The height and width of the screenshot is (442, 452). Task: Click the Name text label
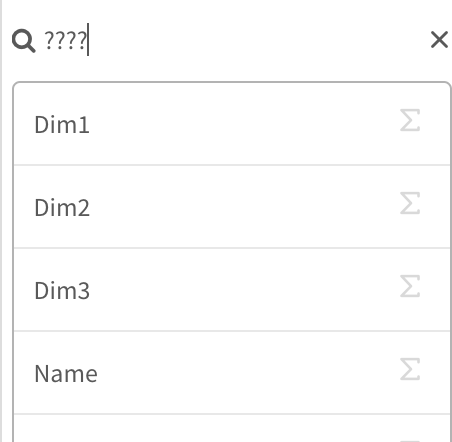[x=66, y=374]
